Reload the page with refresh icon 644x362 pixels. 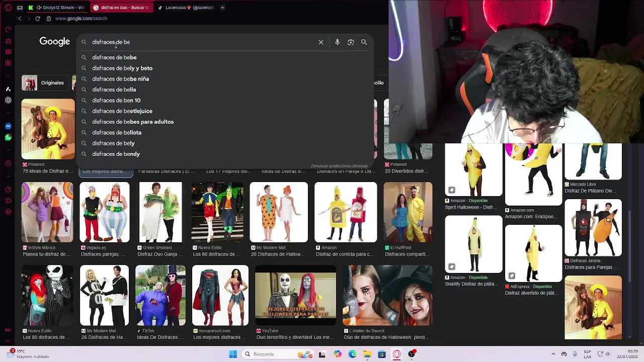[x=38, y=19]
